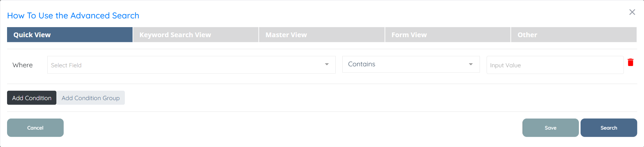Save the current search
Image resolution: width=644 pixels, height=147 pixels.
pyautogui.click(x=550, y=128)
